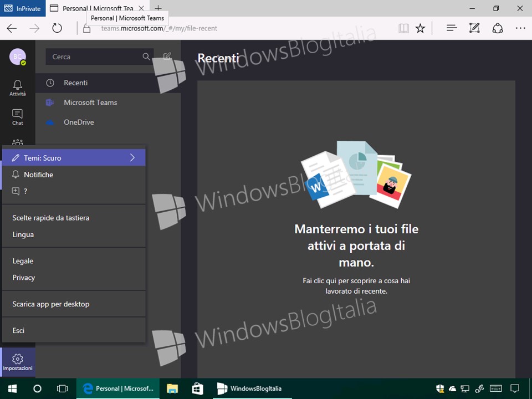Open WindowsBlogItalia taskbar app

tap(253, 388)
